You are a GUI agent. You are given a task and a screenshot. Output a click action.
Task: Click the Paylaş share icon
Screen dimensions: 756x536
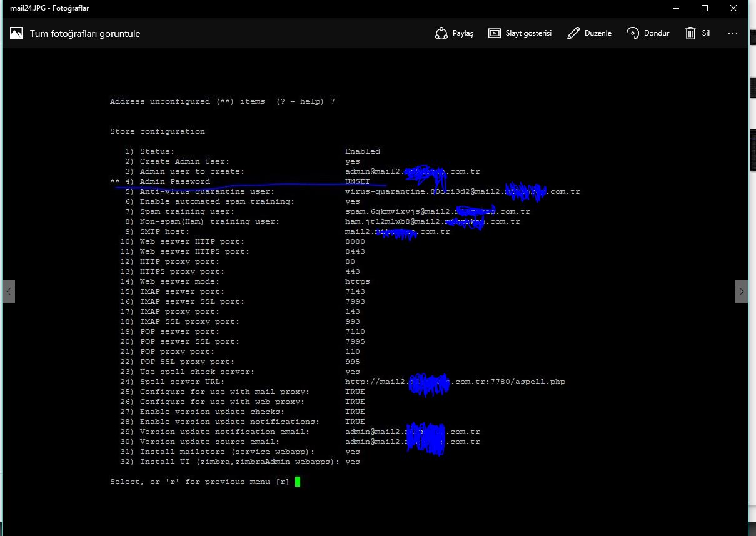[x=441, y=33]
